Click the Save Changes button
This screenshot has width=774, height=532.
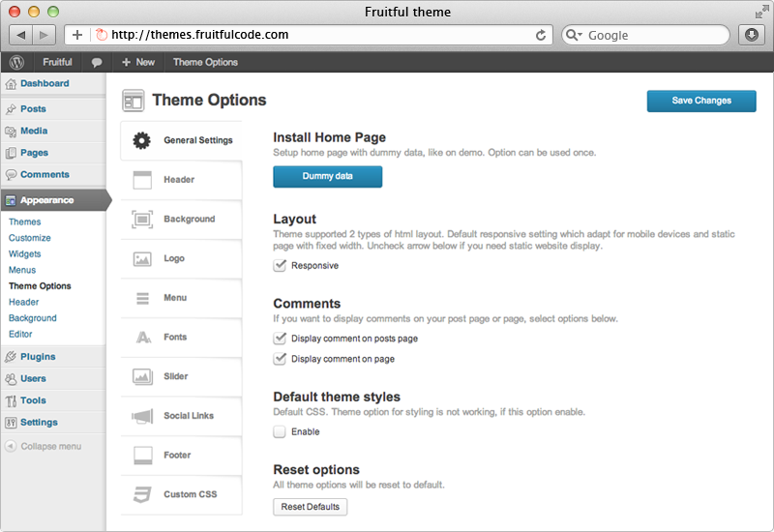click(x=701, y=101)
